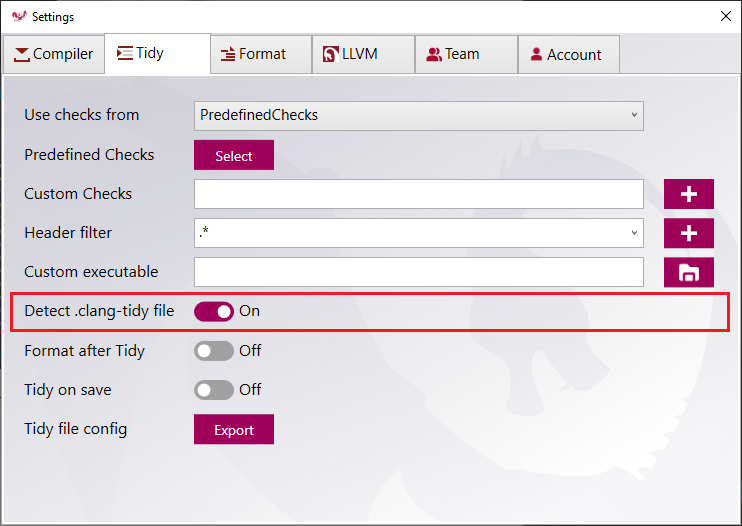Click the Custom executable input field
This screenshot has height=526, width=742.
[x=418, y=272]
